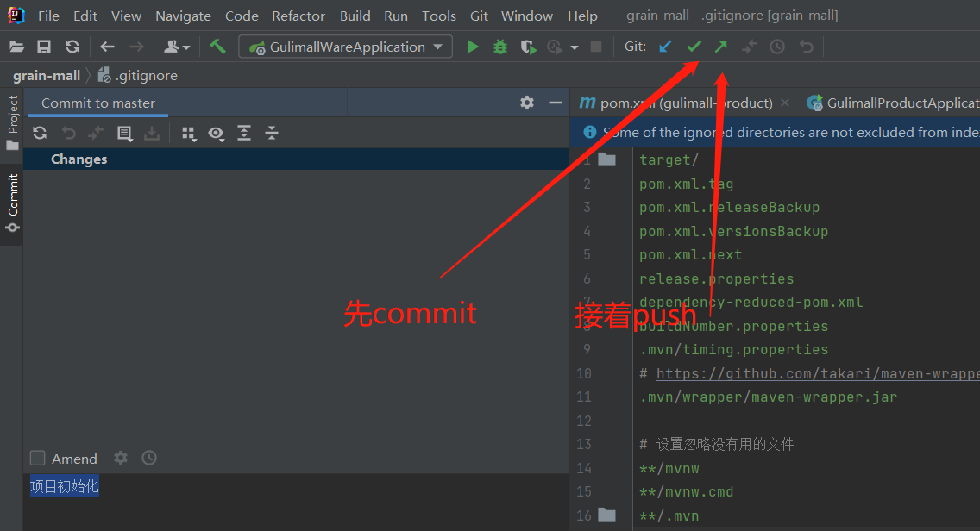The height and width of the screenshot is (531, 980).
Task: Click the Save All toolbar icon
Action: click(44, 47)
